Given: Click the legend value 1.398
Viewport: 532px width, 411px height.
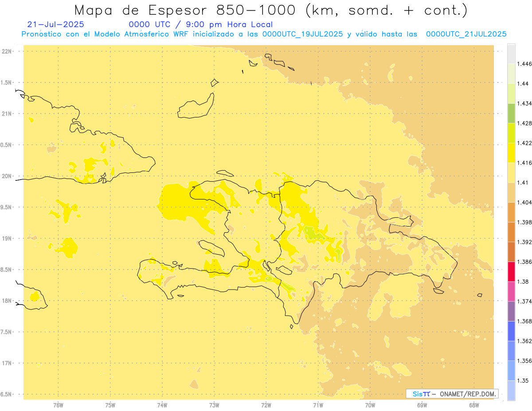Looking at the screenshot, I should tap(525, 222).
